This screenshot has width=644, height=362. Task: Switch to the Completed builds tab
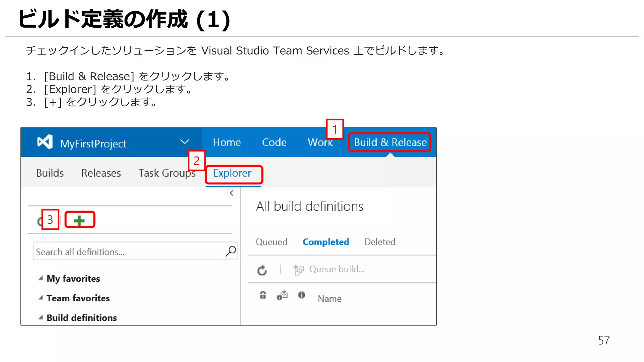coord(326,242)
